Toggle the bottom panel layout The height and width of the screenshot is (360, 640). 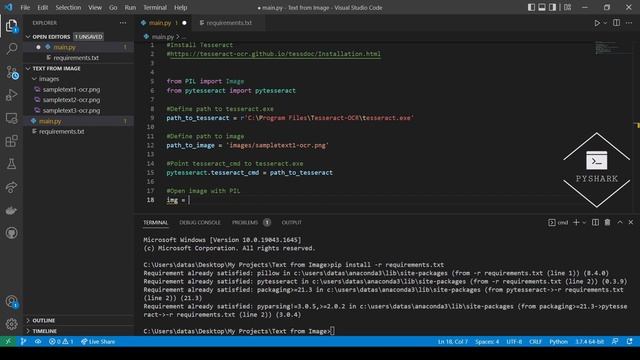[x=542, y=7]
